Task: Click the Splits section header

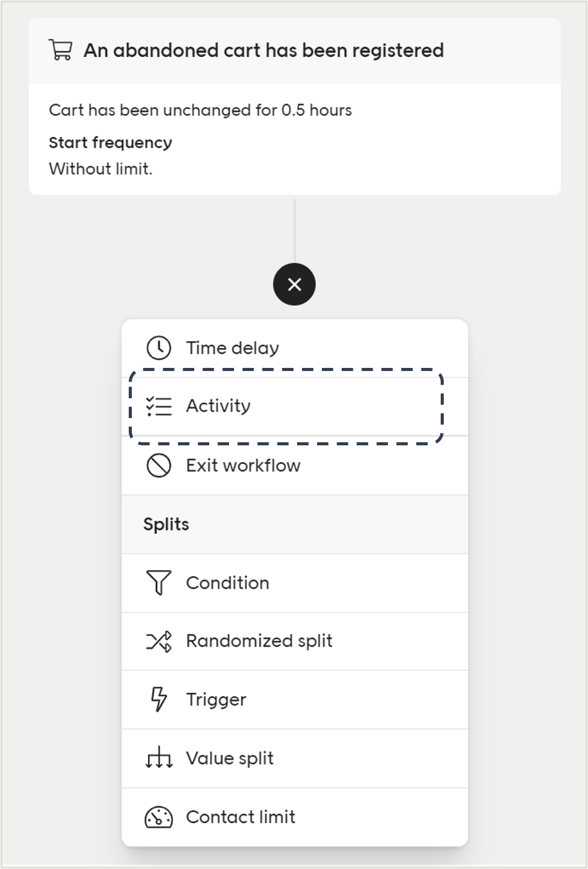Action: [165, 524]
